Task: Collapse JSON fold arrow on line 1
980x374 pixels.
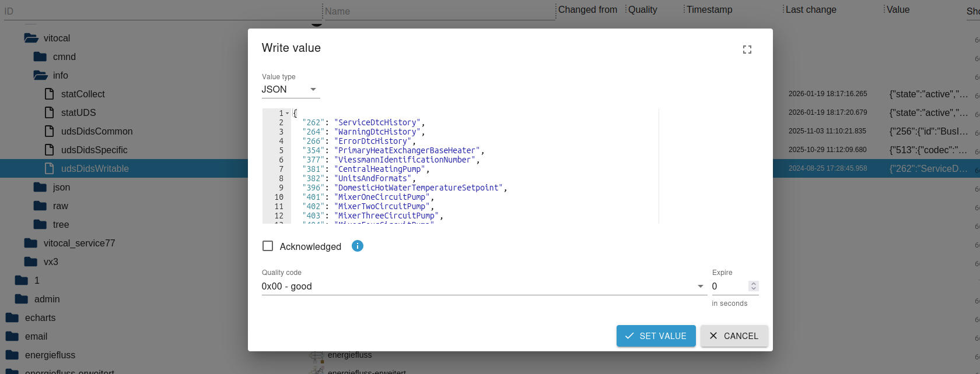Action: [x=287, y=113]
